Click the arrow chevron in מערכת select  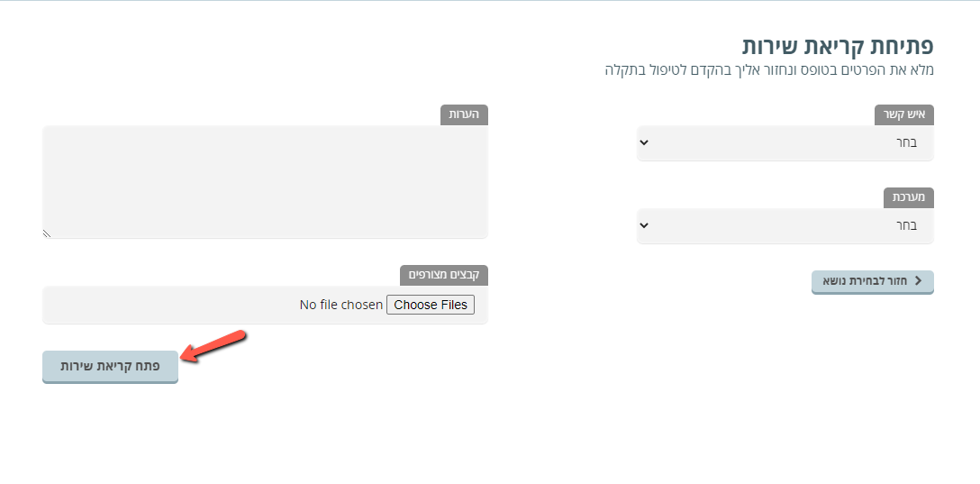tap(644, 225)
